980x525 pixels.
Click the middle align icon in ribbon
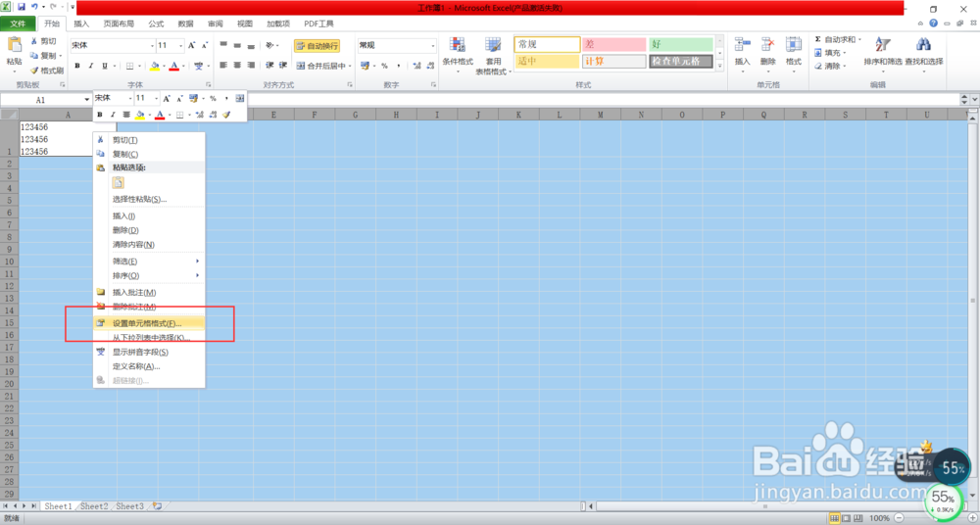click(237, 46)
